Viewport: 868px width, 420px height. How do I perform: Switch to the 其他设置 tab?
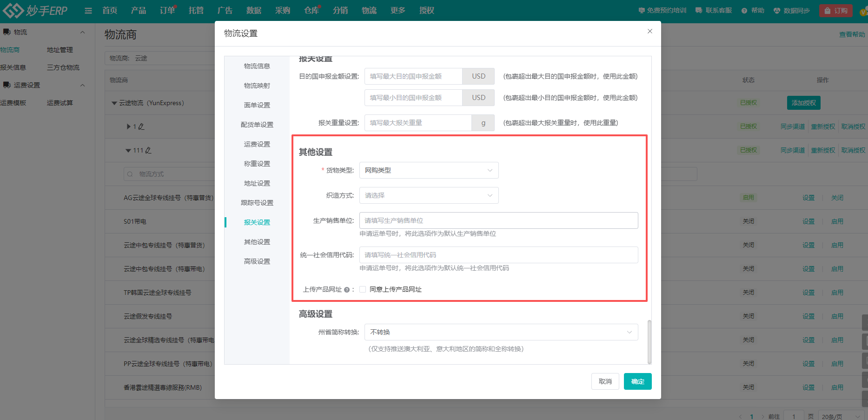[256, 241]
